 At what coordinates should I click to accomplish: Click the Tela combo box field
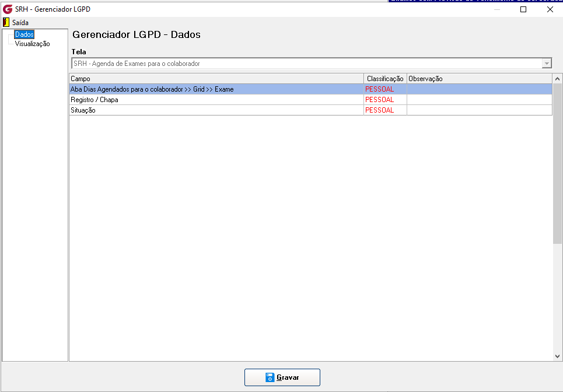pos(312,64)
